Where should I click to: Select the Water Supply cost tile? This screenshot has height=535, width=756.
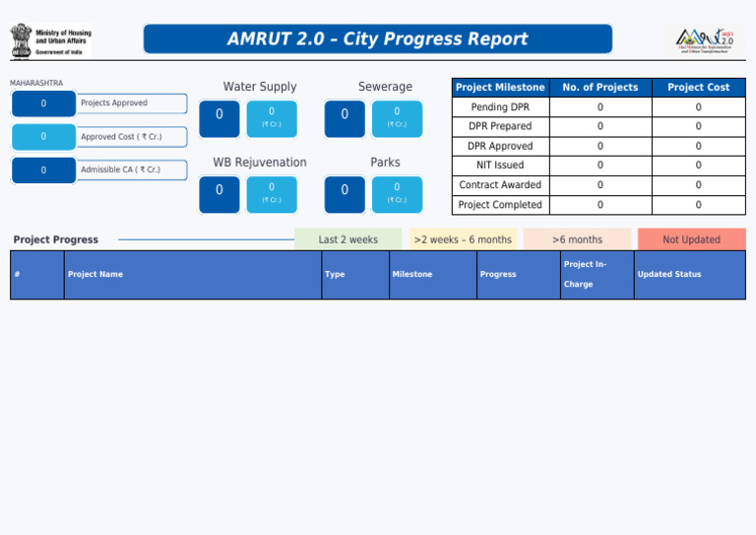point(272,118)
